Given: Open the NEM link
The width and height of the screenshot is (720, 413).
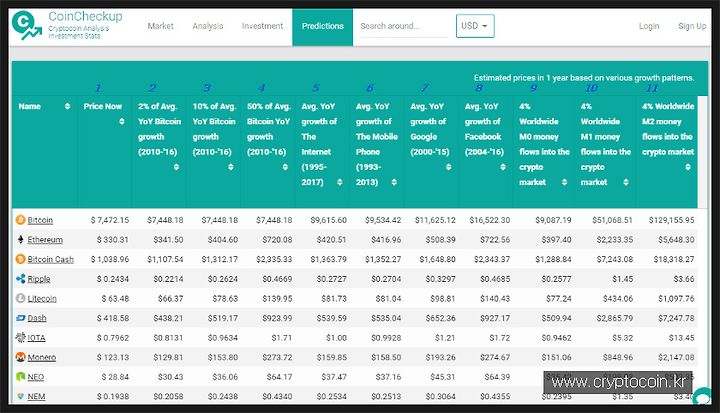Looking at the screenshot, I should 36,396.
